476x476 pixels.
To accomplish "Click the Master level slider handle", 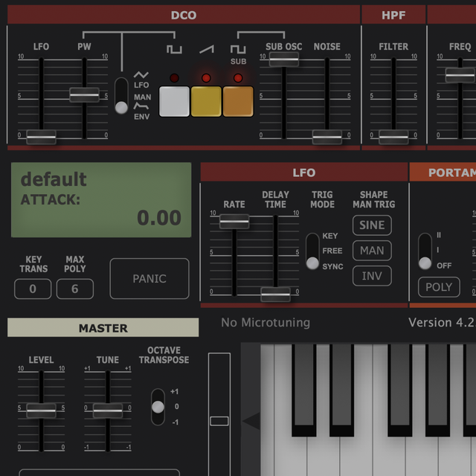I will point(41,410).
